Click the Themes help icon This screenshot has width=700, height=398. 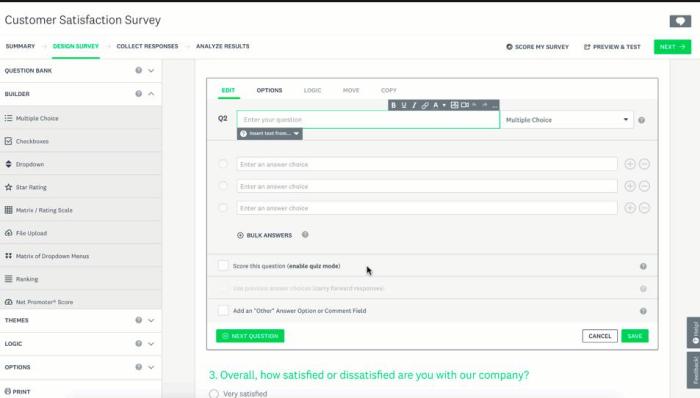[138, 320]
